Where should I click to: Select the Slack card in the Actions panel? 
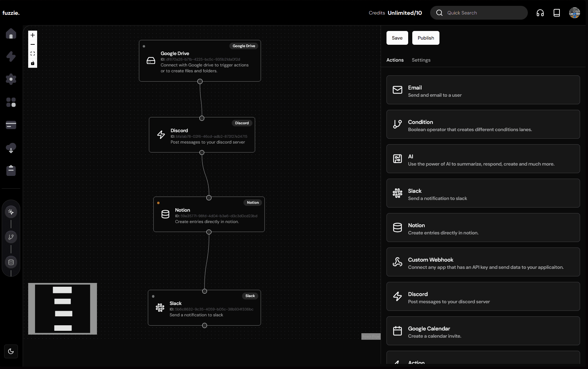point(483,193)
